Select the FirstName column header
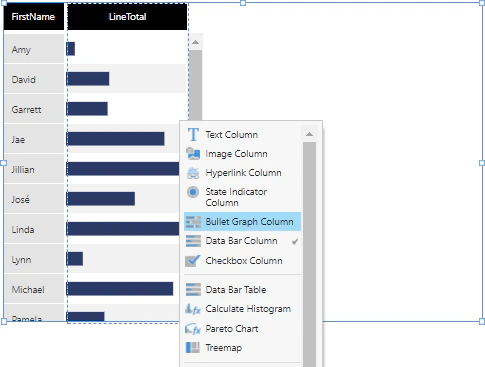This screenshot has width=485, height=367. [34, 17]
